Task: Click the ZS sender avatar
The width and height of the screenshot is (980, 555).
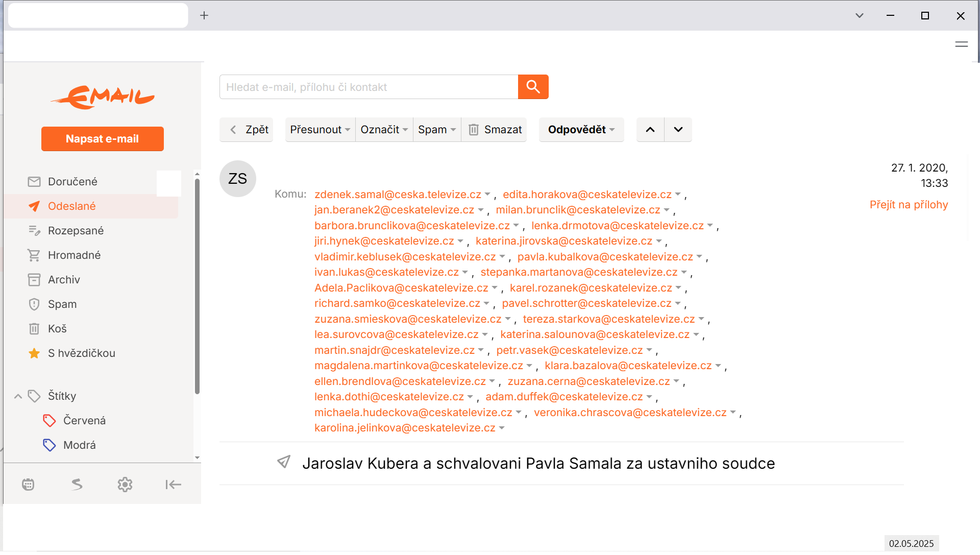Action: pyautogui.click(x=238, y=179)
